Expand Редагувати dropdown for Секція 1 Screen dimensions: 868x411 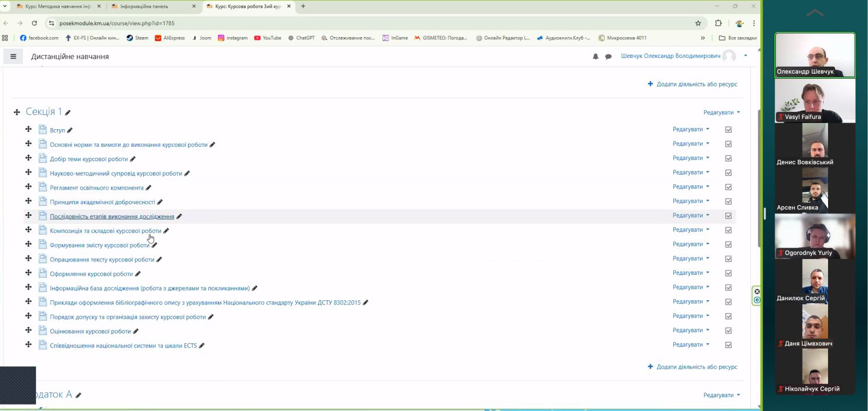pos(721,112)
